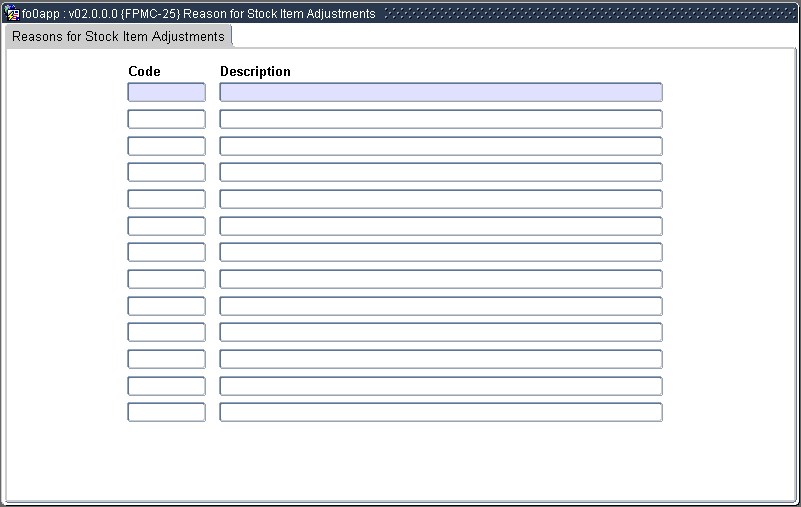Click the fifth row Description field
Image resolution: width=801 pixels, height=507 pixels.
tap(440, 199)
